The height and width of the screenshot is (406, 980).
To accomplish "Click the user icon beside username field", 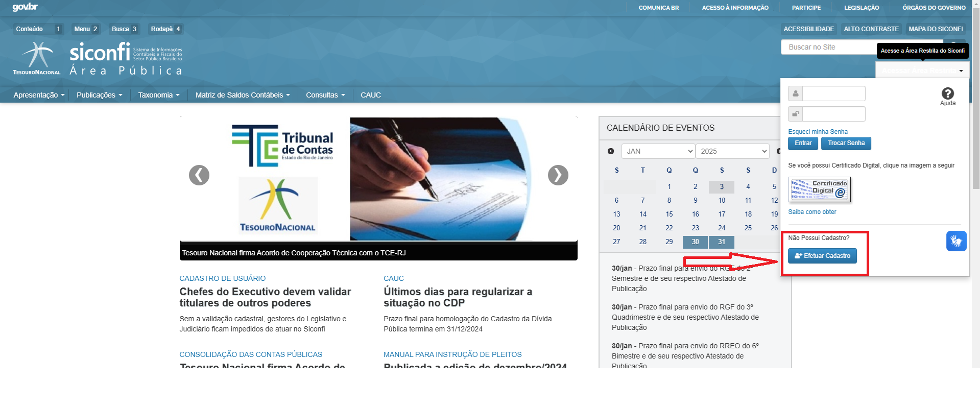I will point(795,93).
